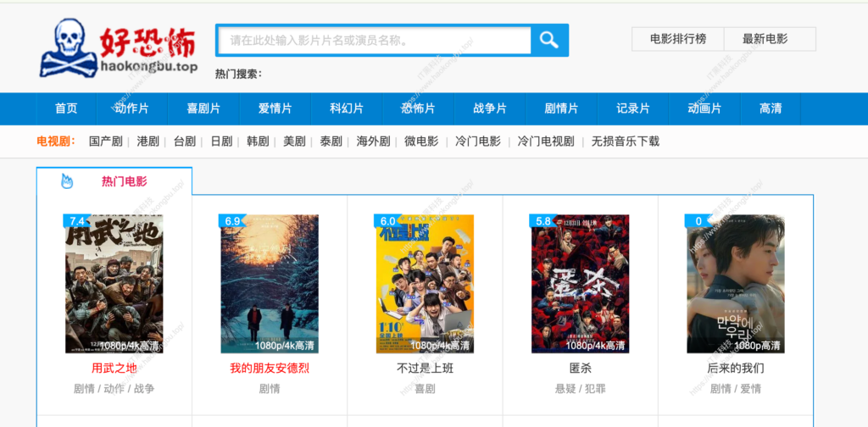The height and width of the screenshot is (427, 868).
Task: Visit the 无损音乐下载 link
Action: click(x=625, y=141)
